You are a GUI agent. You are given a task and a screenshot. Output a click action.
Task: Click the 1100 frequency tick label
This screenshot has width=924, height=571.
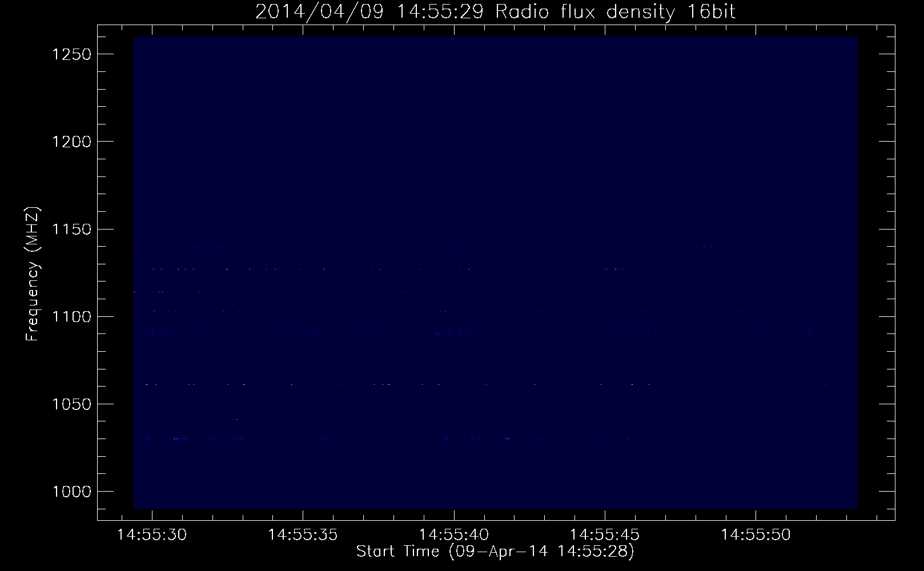point(71,316)
